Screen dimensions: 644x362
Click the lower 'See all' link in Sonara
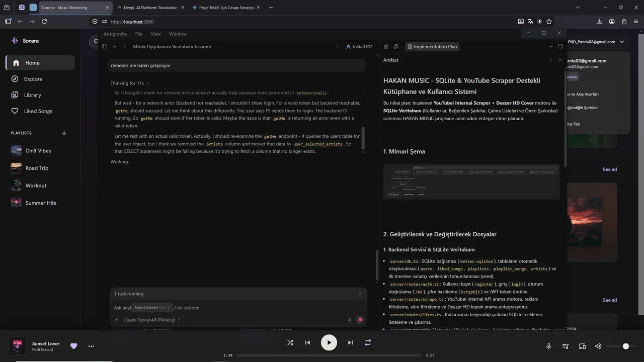tap(610, 300)
